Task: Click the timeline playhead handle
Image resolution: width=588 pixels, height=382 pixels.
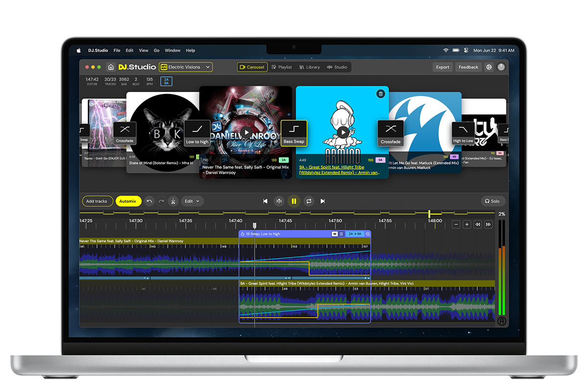Action: coord(254,225)
